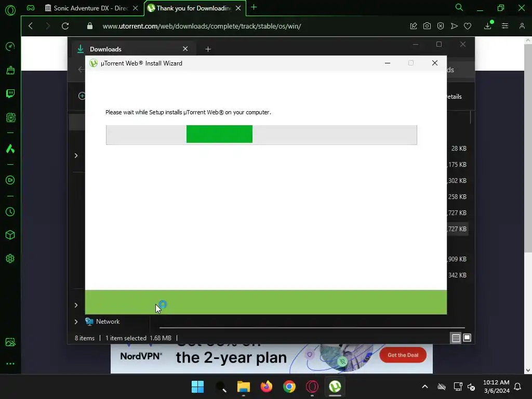The image size is (532, 399).
Task: Show hidden system tray icons
Action: click(x=425, y=387)
